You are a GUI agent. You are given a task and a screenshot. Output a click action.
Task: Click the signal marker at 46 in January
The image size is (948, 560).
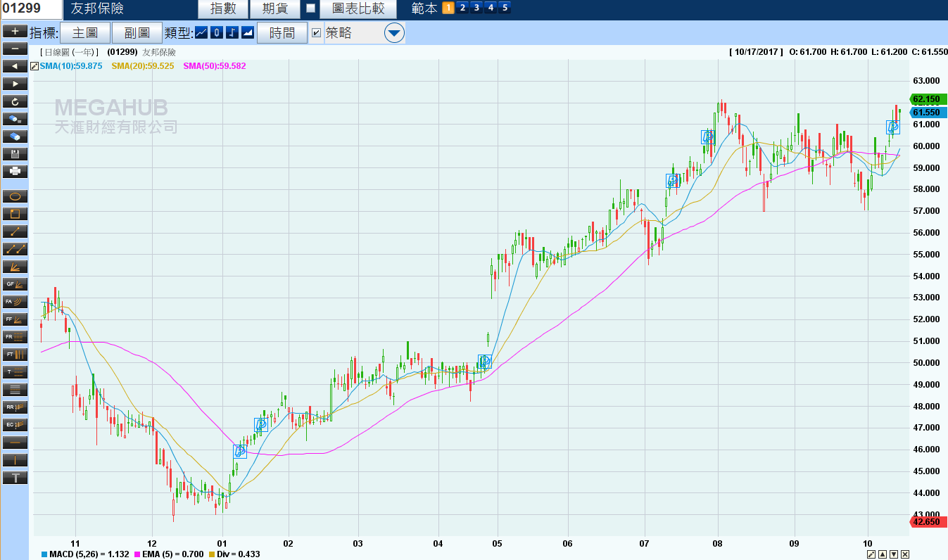pos(239,451)
